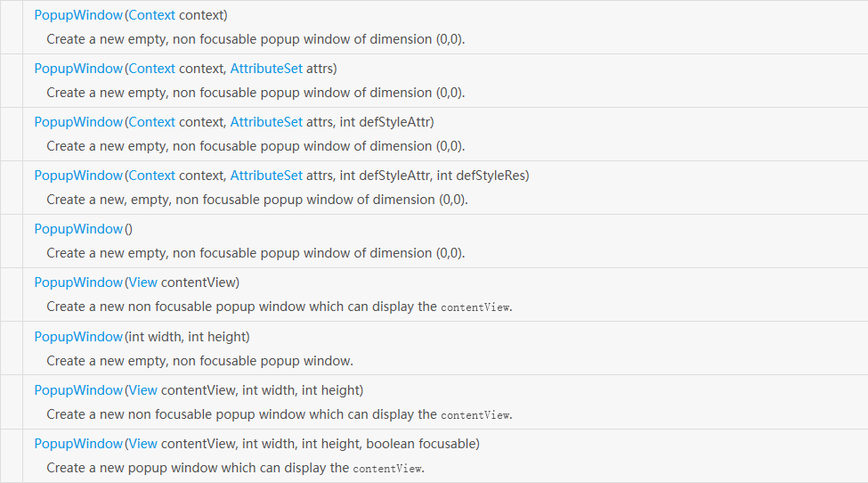Click the contentView code text in the last description
The height and width of the screenshot is (483, 868).
point(387,469)
